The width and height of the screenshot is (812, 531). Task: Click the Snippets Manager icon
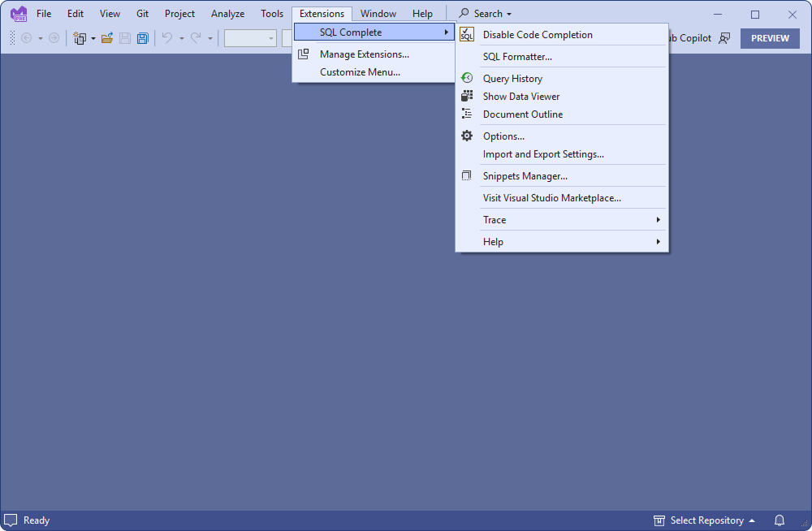click(467, 175)
